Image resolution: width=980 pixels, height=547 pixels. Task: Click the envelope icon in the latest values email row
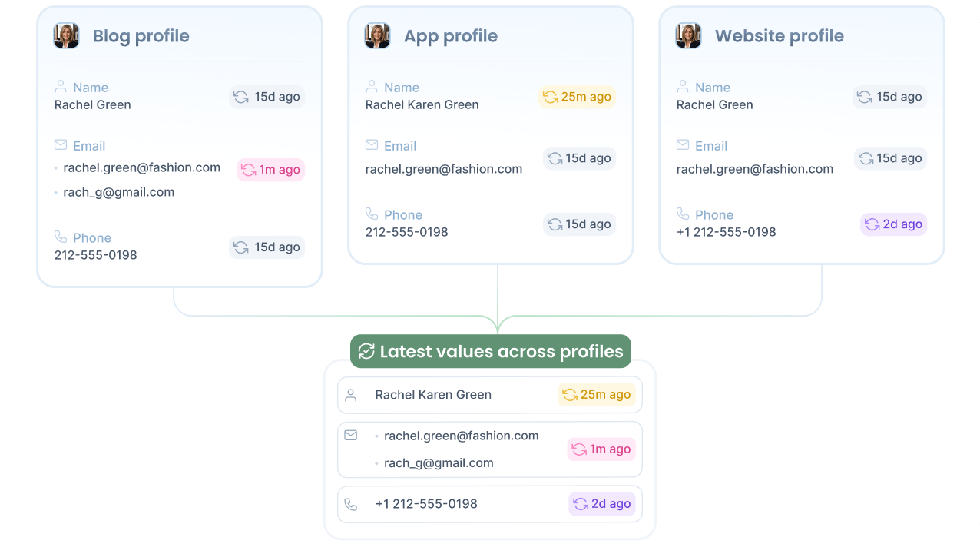coord(351,435)
